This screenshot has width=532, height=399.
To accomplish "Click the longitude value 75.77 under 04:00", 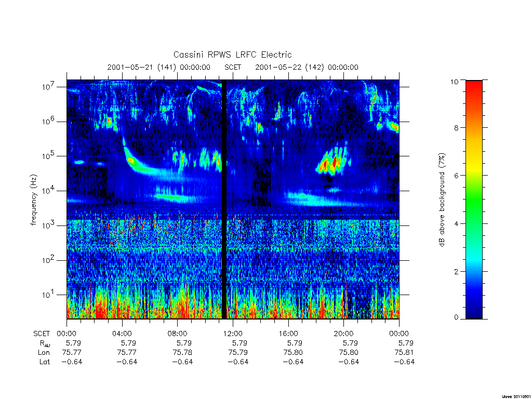I will (127, 353).
